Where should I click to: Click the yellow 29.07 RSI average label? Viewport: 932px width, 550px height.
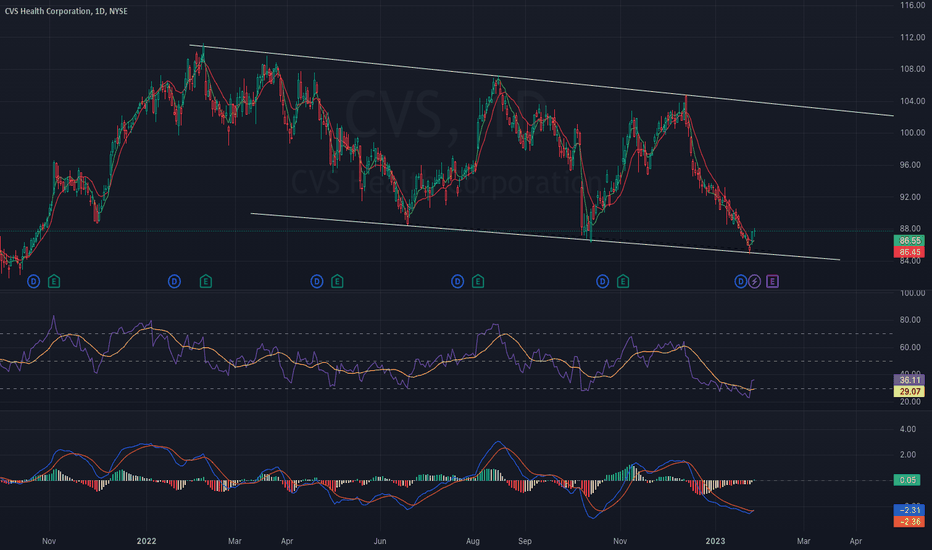pos(909,391)
